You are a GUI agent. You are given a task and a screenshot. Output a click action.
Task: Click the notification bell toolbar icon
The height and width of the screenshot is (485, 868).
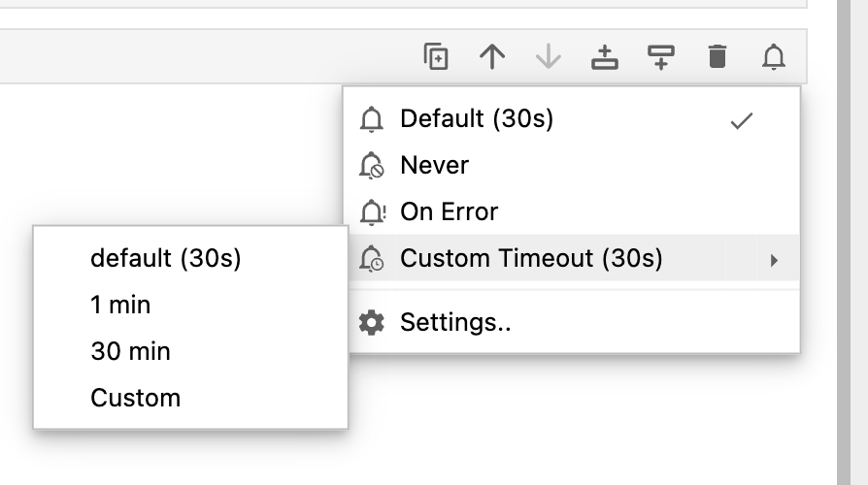pos(774,57)
